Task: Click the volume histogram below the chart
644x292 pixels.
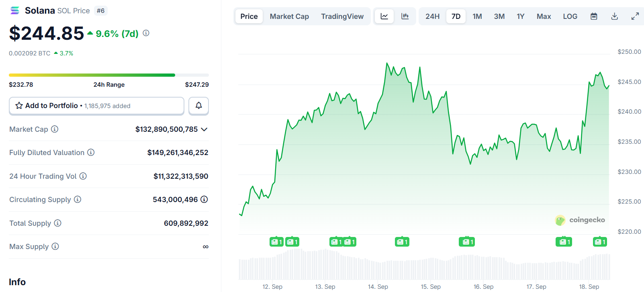Action: (x=424, y=264)
